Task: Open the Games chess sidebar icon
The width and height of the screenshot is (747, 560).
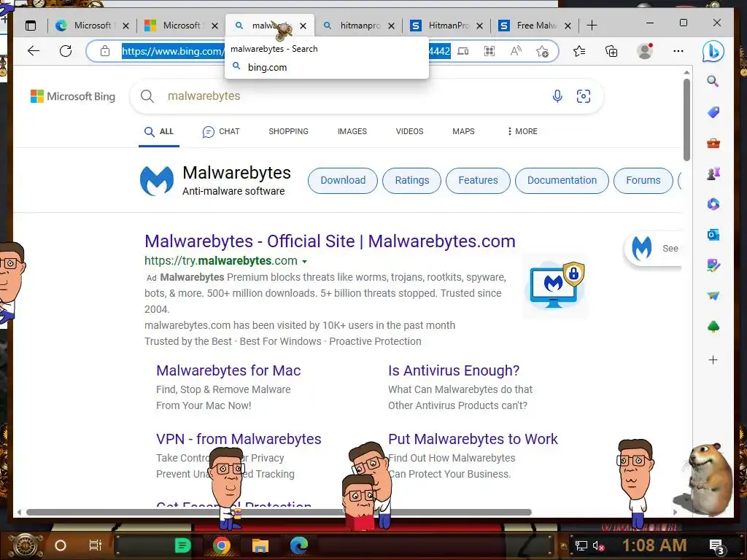Action: coord(713,174)
